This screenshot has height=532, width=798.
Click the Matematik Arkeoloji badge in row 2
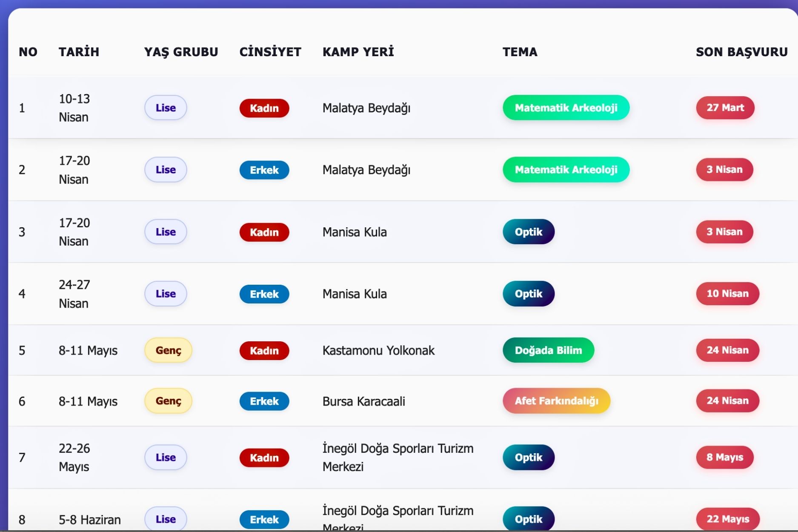click(566, 170)
